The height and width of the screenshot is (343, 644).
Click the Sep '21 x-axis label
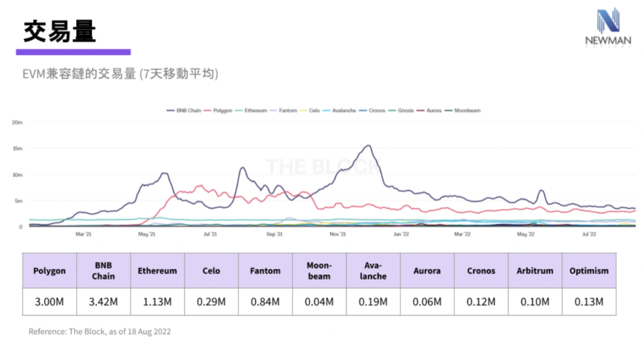pos(274,234)
